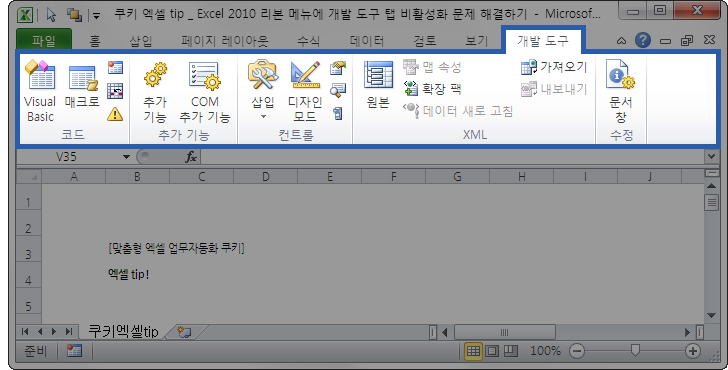Click the horizontal scrollbar thumb
728x370 pixels.
(504, 332)
